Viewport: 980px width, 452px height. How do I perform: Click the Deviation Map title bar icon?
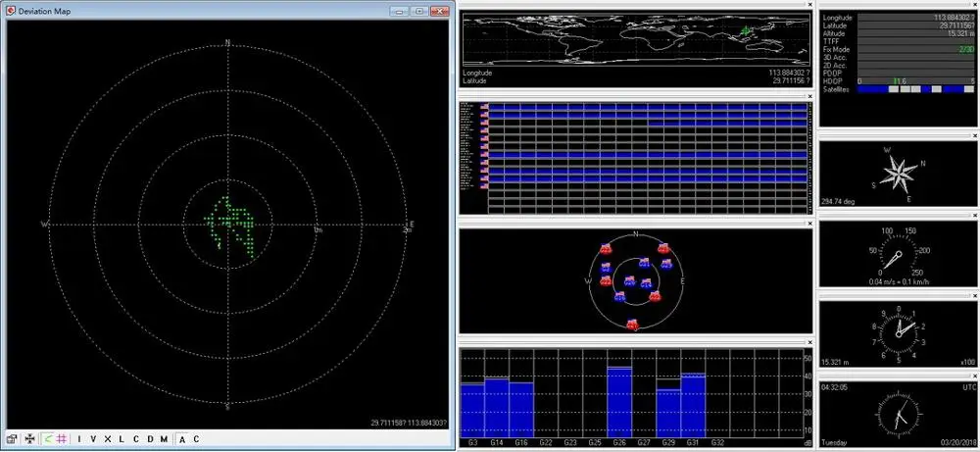10,11
